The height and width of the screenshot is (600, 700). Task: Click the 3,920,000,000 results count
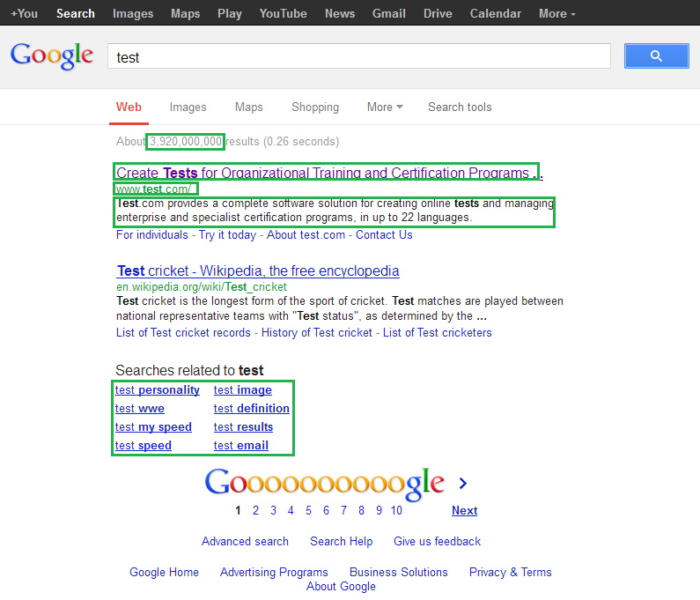point(185,142)
